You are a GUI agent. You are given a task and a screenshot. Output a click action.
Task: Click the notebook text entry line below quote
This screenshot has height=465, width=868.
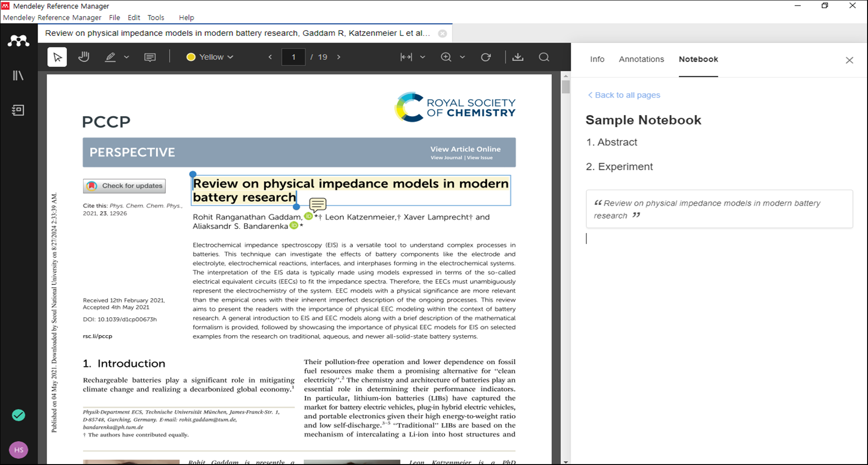[719, 238]
